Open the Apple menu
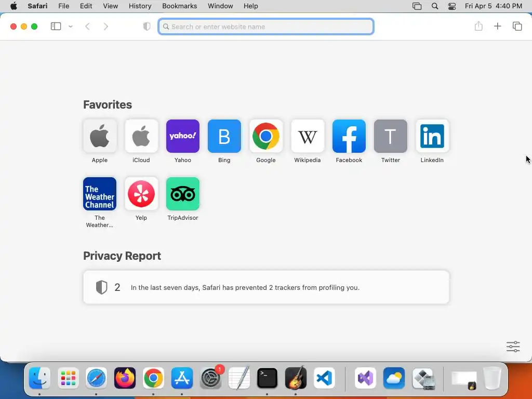 tap(14, 6)
